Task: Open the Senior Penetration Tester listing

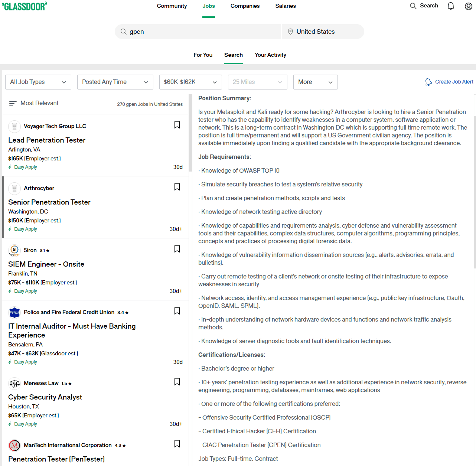Action: [x=49, y=202]
